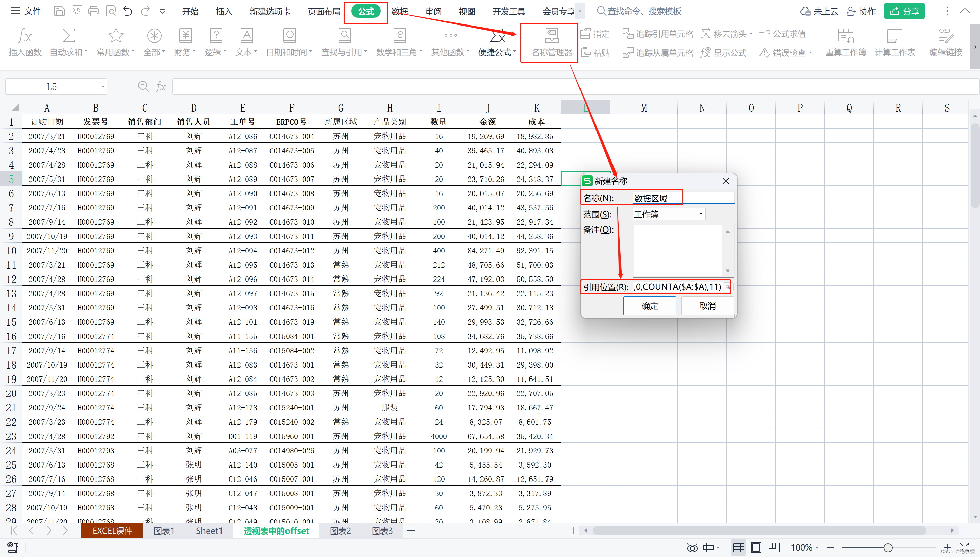
Task: Switch to Normal view icon in status bar
Action: click(738, 547)
